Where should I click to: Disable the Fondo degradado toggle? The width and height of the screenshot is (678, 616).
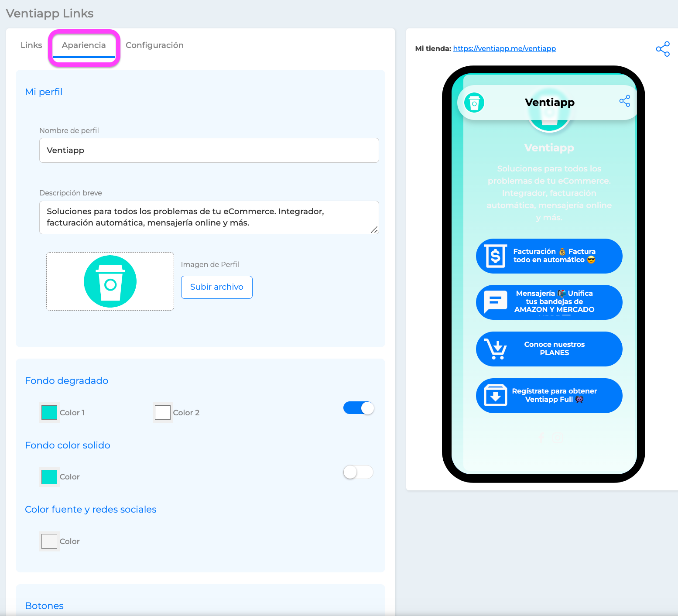click(359, 408)
